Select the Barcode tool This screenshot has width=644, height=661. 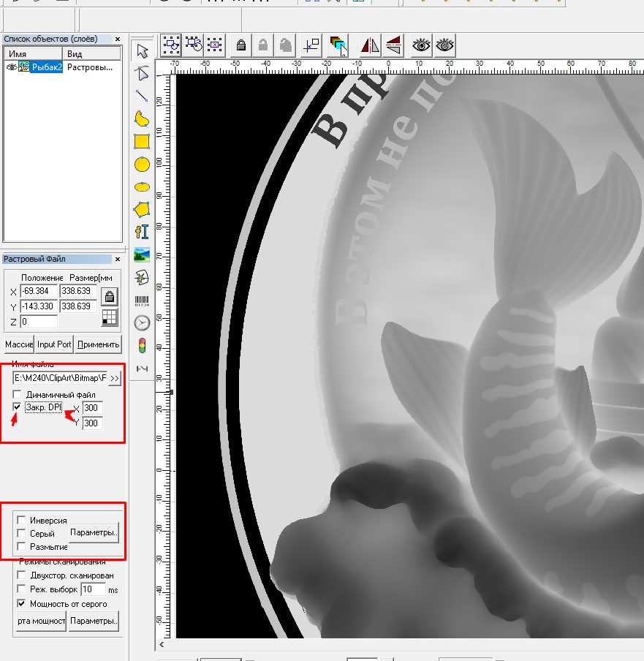tap(142, 301)
